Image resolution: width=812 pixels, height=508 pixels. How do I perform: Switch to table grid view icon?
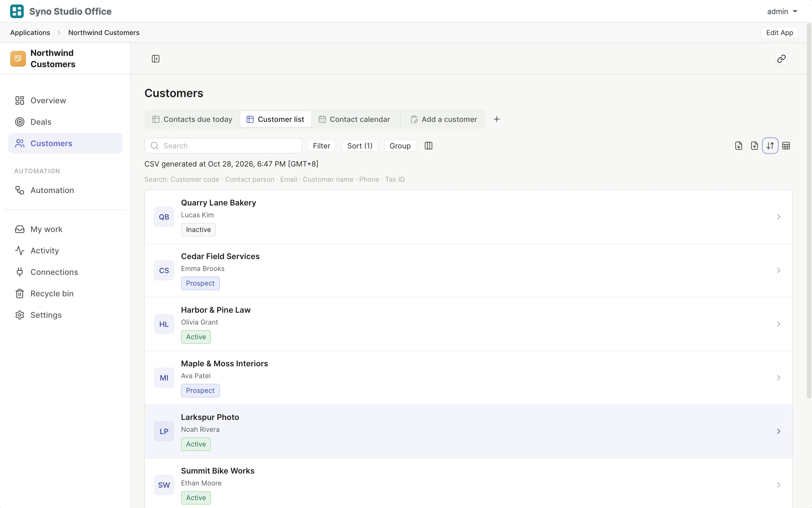tap(786, 145)
